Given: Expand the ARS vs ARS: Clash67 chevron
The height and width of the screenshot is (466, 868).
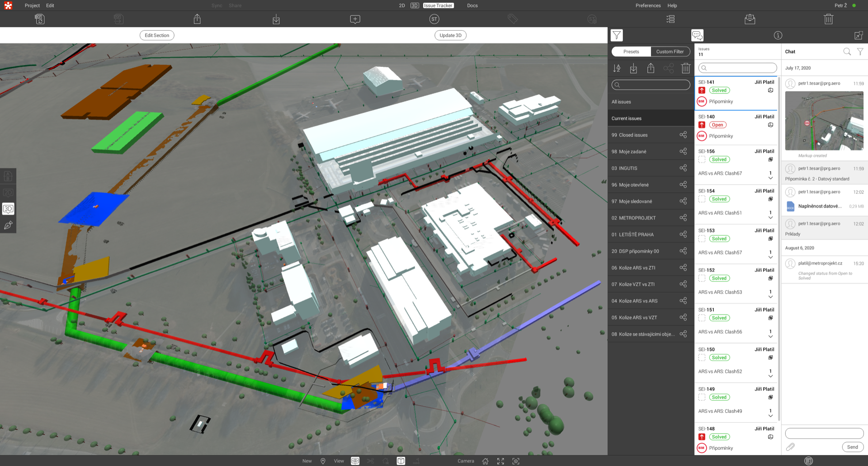Looking at the screenshot, I should tap(770, 178).
